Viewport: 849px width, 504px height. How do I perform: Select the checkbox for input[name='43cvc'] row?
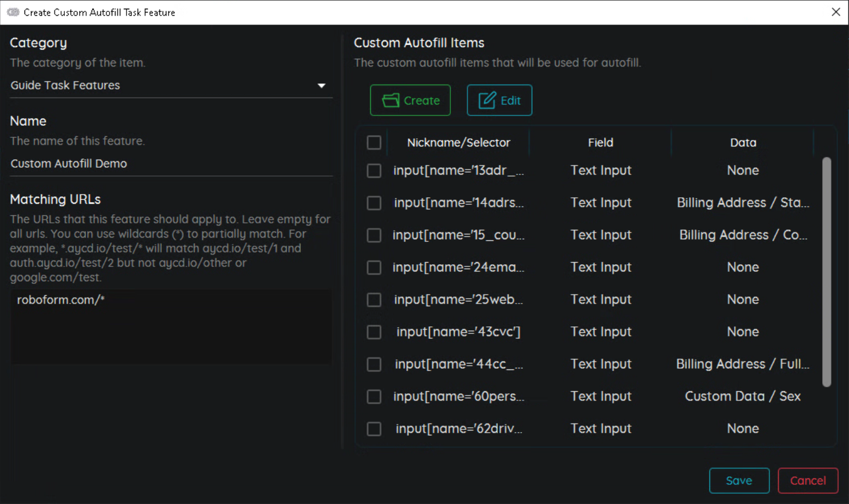[x=374, y=332]
